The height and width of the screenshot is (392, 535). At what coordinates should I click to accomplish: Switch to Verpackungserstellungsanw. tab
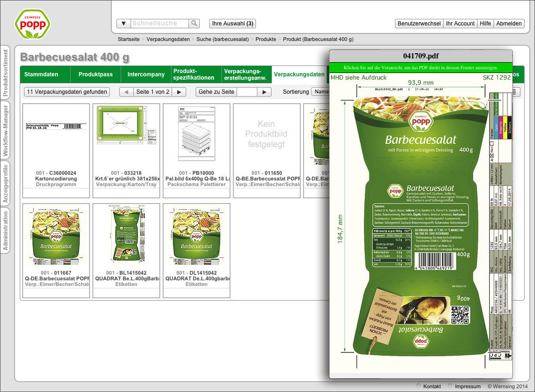[247, 74]
